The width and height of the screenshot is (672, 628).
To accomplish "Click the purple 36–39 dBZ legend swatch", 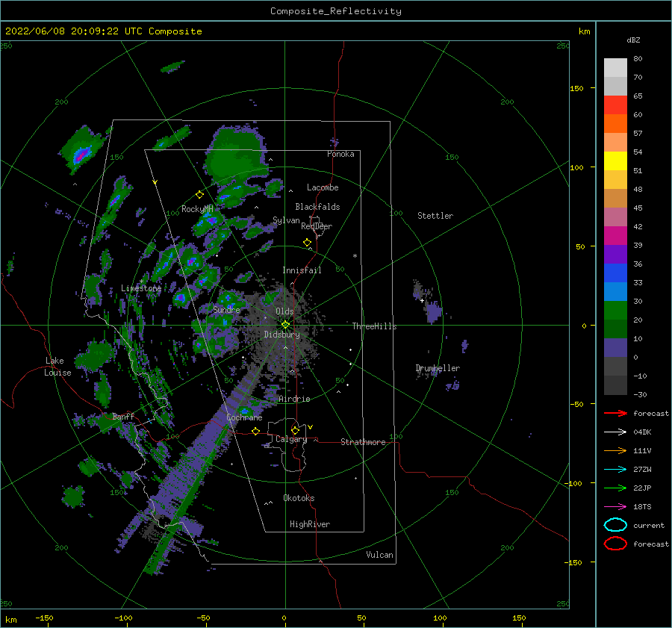I will point(615,255).
